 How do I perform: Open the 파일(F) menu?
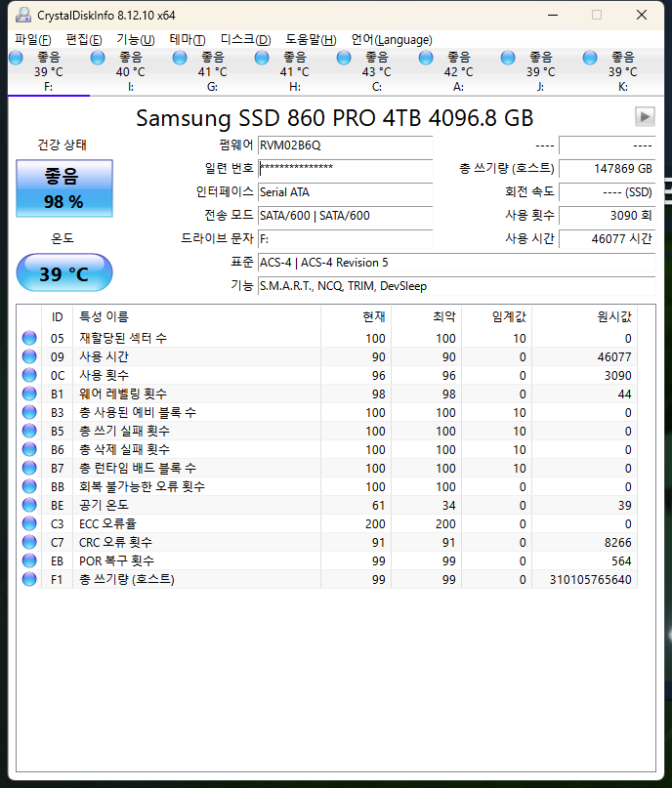point(32,40)
